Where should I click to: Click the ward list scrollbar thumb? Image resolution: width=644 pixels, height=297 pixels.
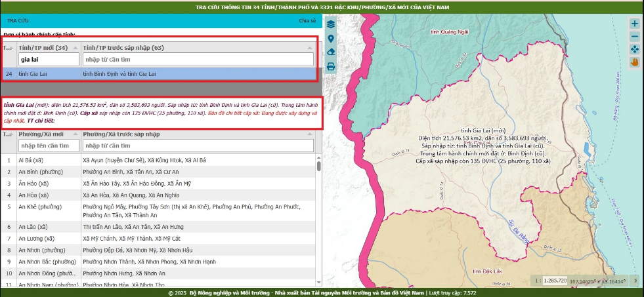point(318,166)
